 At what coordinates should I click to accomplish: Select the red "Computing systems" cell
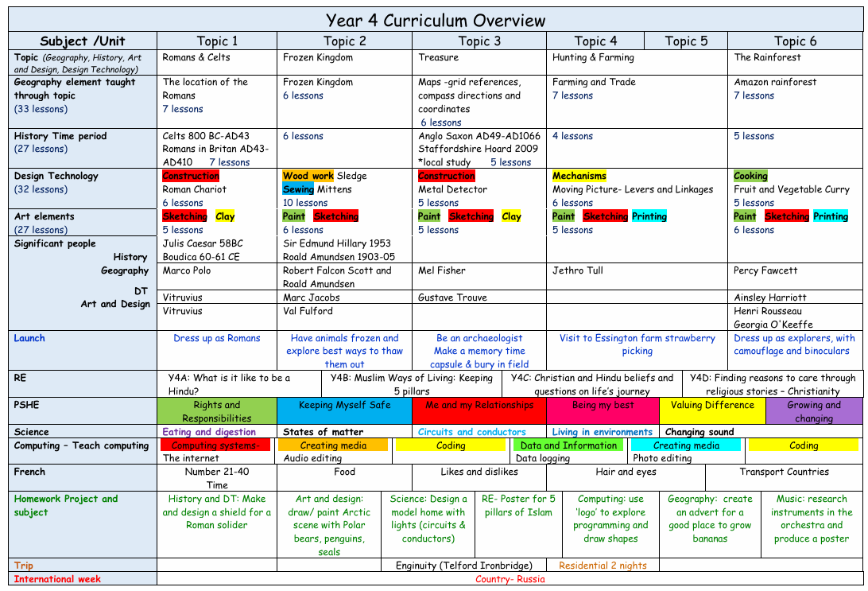coord(216,445)
